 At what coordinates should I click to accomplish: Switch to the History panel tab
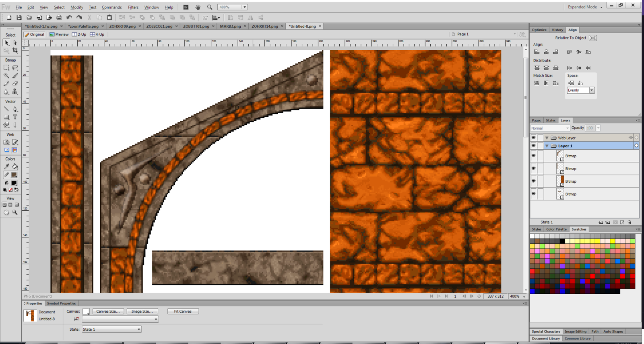point(557,30)
